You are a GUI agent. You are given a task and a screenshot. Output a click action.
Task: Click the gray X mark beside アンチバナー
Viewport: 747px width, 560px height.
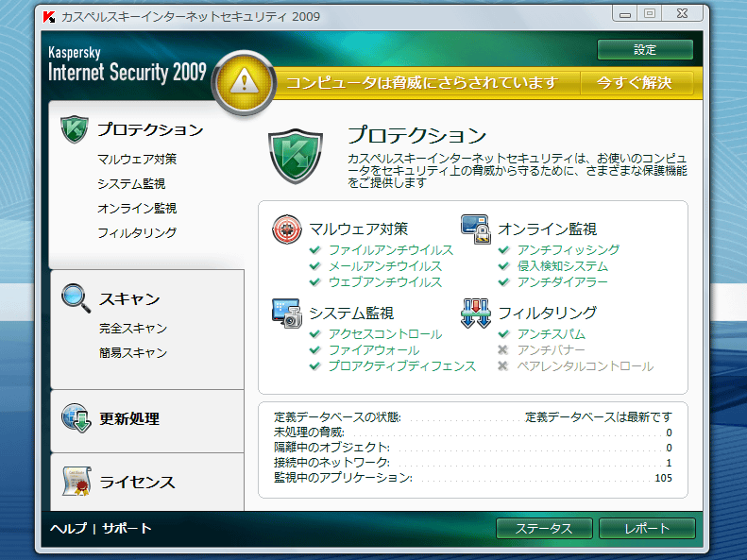coord(503,350)
